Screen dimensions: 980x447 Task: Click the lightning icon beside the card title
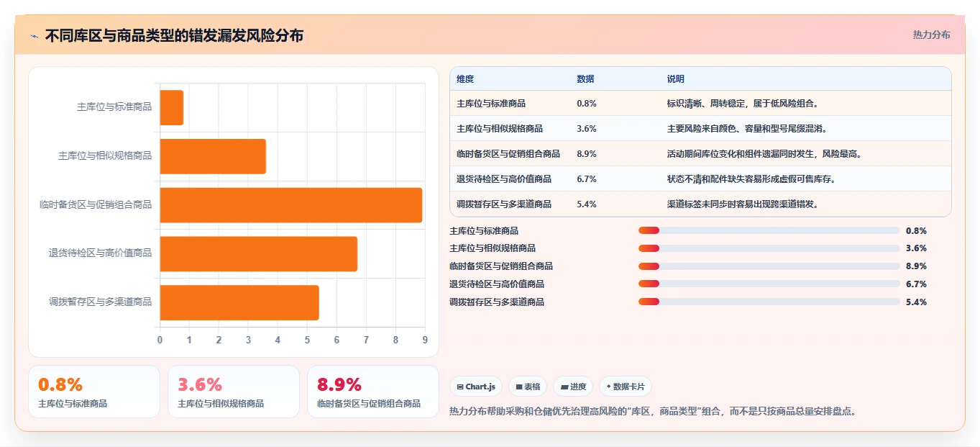pyautogui.click(x=34, y=36)
